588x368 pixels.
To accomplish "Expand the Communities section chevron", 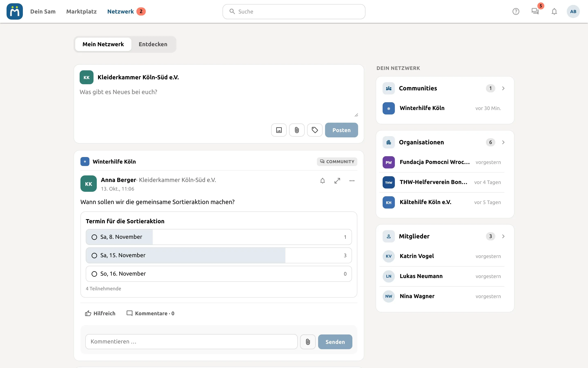I will [503, 88].
